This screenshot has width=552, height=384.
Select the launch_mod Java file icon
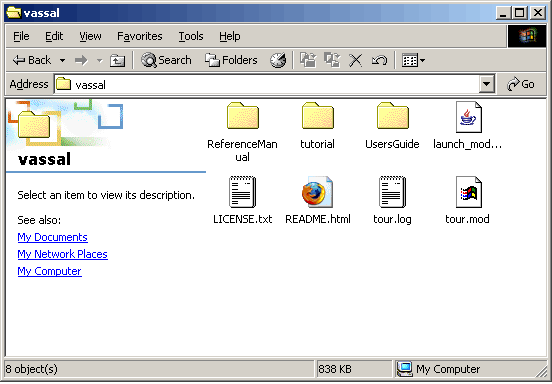(468, 117)
